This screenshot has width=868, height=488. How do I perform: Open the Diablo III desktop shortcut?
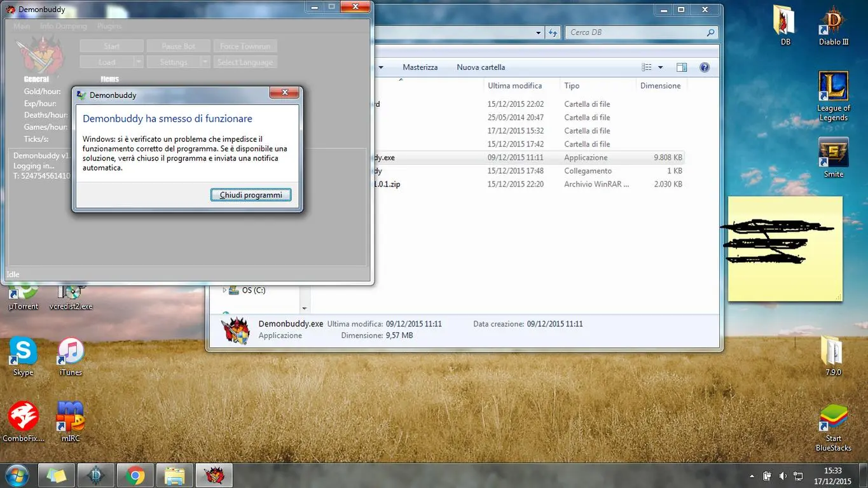pos(833,25)
